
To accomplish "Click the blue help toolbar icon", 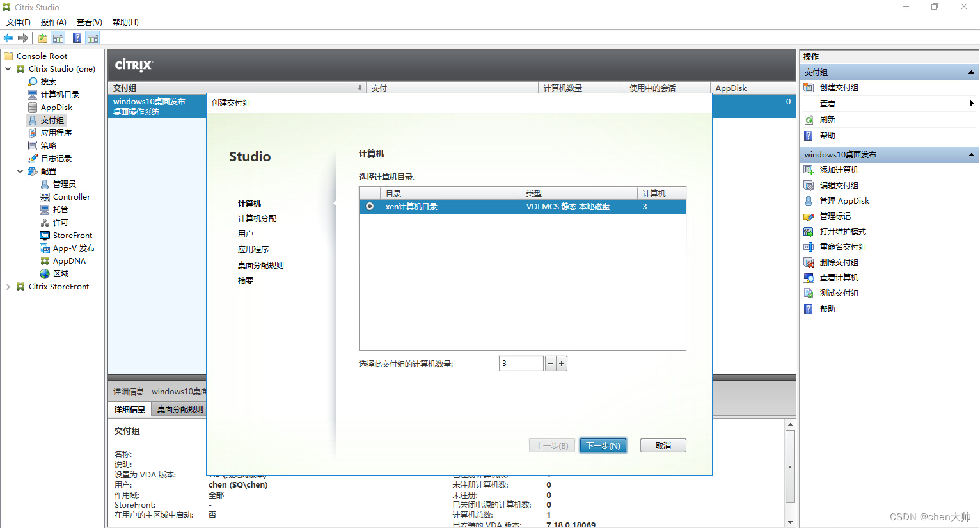I will tap(77, 38).
